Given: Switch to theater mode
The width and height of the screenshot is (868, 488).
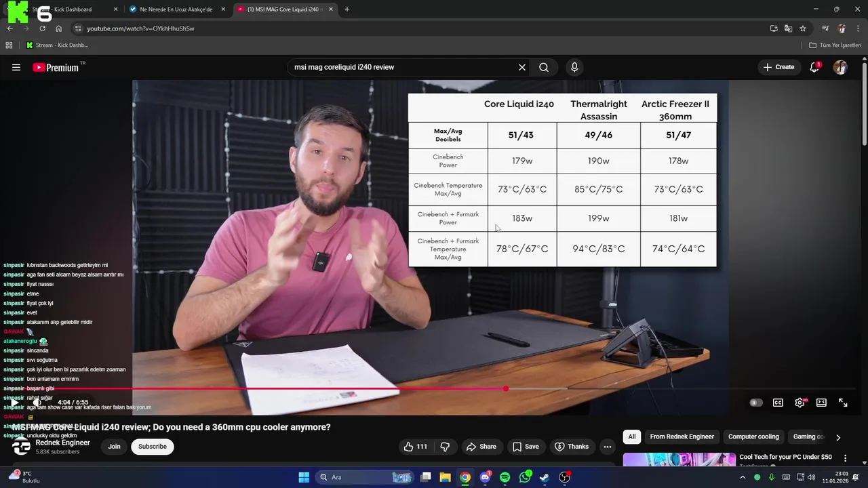Looking at the screenshot, I should [x=821, y=403].
